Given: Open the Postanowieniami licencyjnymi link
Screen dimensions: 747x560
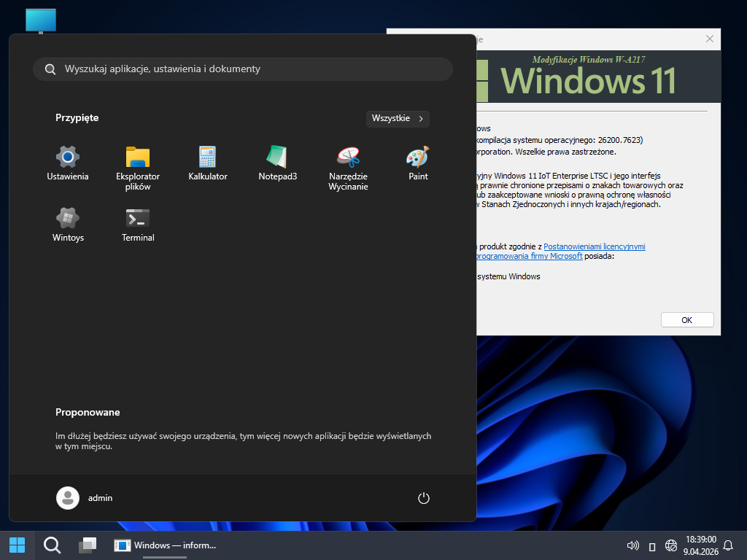Looking at the screenshot, I should 594,246.
